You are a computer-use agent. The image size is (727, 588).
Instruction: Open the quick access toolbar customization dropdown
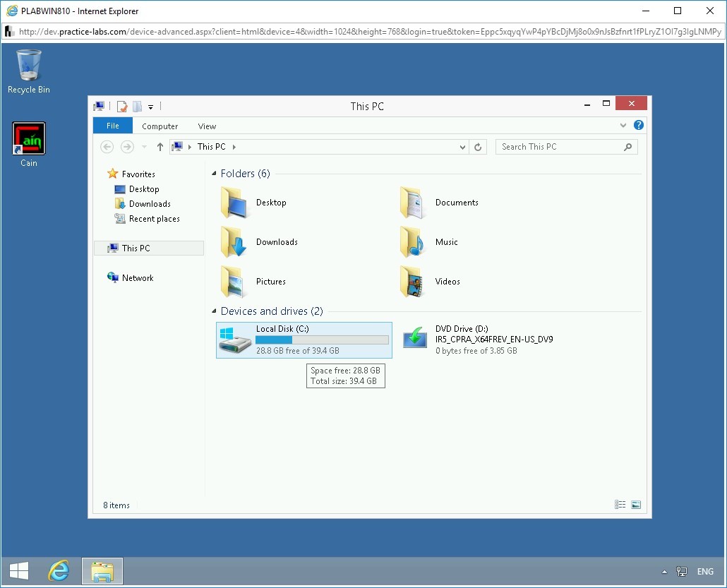coord(150,107)
